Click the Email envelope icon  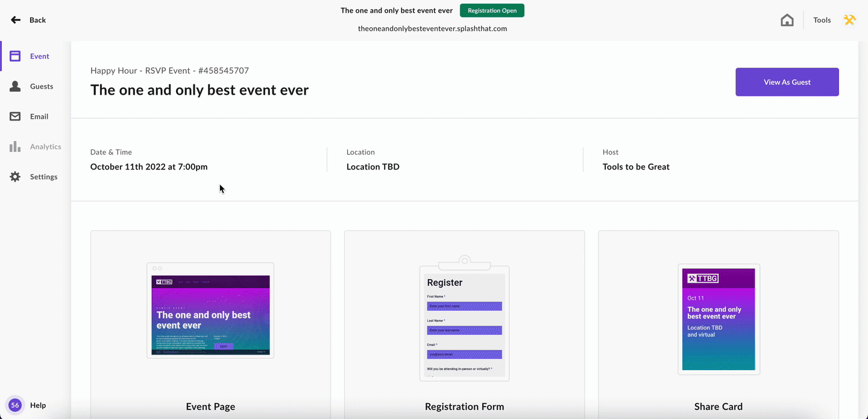coord(15,116)
